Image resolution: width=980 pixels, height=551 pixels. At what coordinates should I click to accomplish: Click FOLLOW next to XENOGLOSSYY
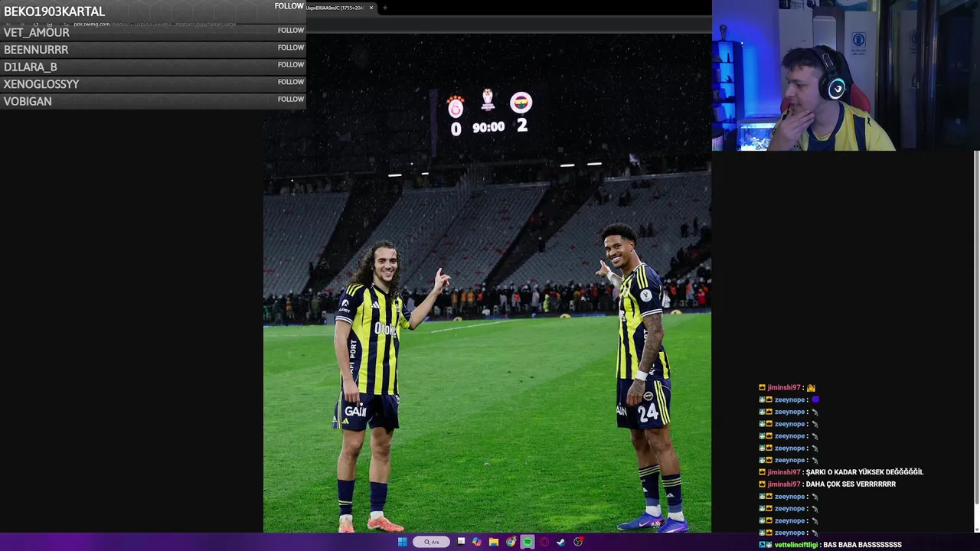[x=291, y=82]
